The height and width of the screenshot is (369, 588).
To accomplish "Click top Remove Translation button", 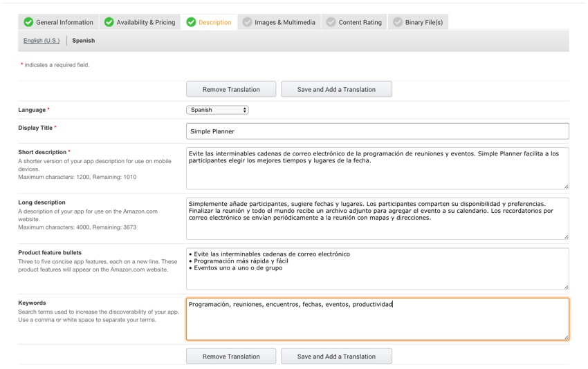I will coord(231,89).
